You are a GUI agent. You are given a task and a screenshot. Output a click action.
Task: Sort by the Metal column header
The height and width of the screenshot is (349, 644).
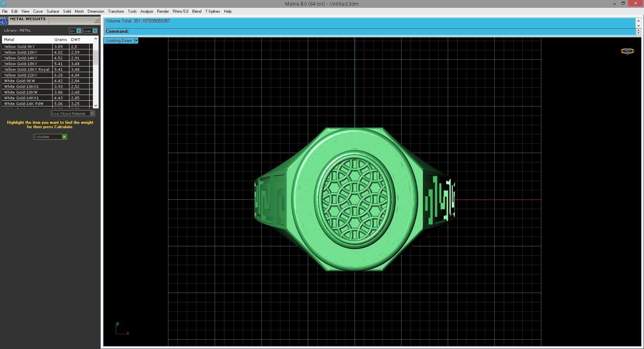pyautogui.click(x=27, y=40)
